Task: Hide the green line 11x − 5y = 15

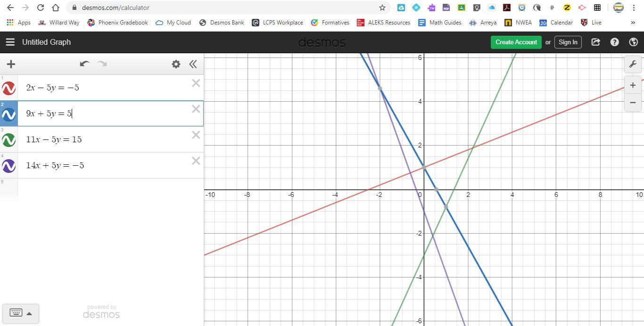Action: 8,140
